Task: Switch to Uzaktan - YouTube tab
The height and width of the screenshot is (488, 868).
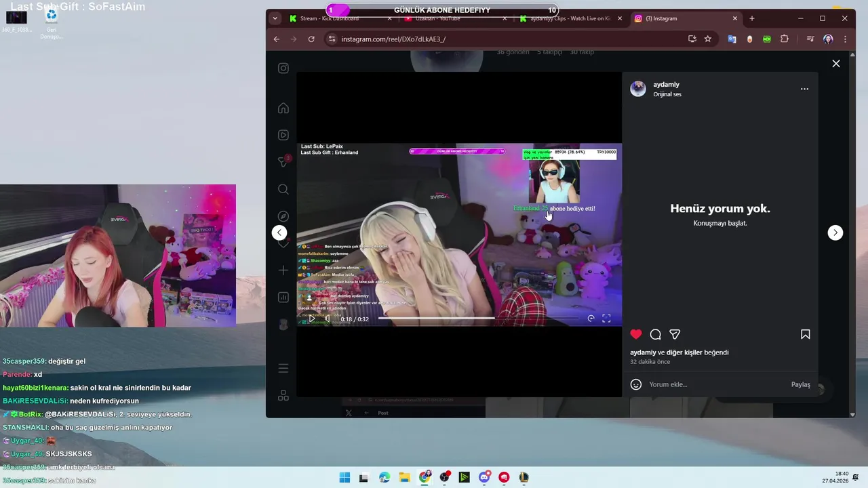Action: [454, 19]
